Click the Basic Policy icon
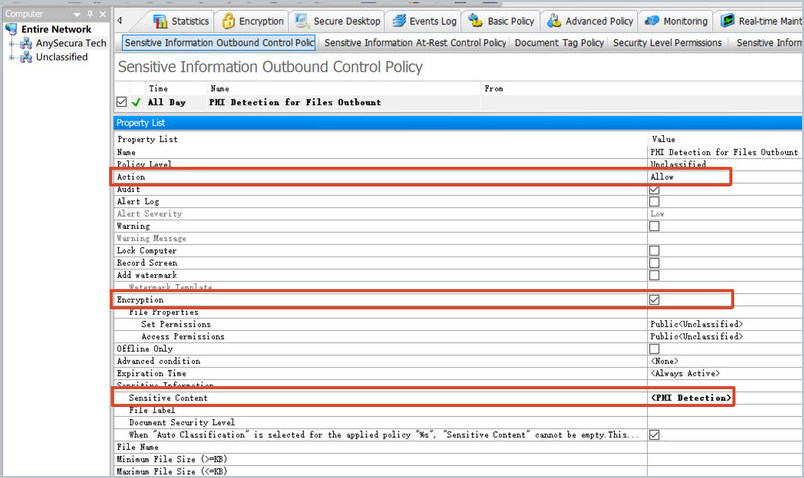Image resolution: width=804 pixels, height=478 pixels. (475, 21)
